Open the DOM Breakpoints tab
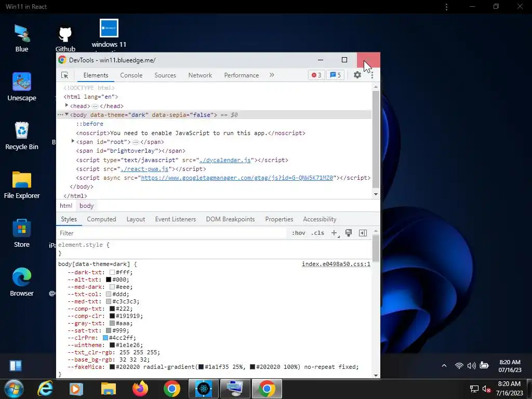Image resolution: width=532 pixels, height=399 pixels. coord(230,219)
